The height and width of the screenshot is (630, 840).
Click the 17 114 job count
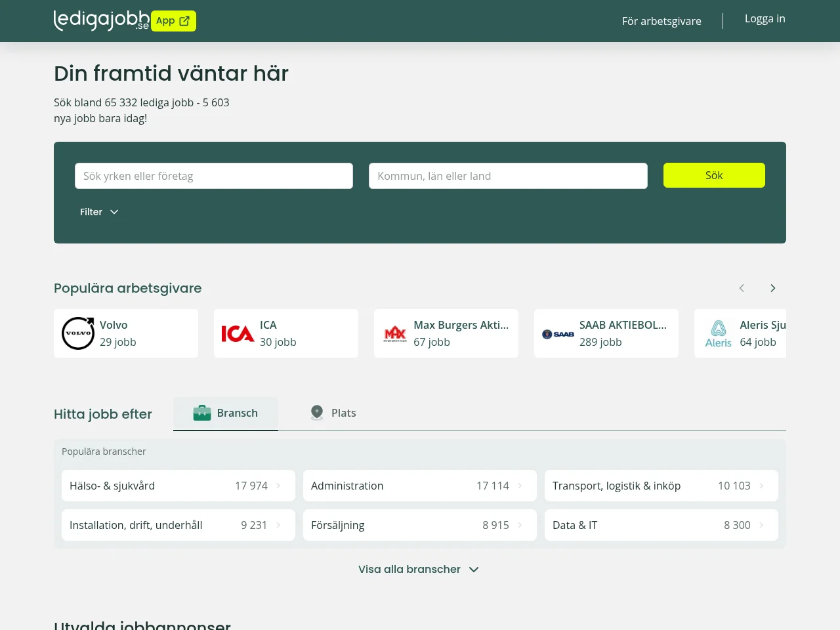[x=493, y=486]
